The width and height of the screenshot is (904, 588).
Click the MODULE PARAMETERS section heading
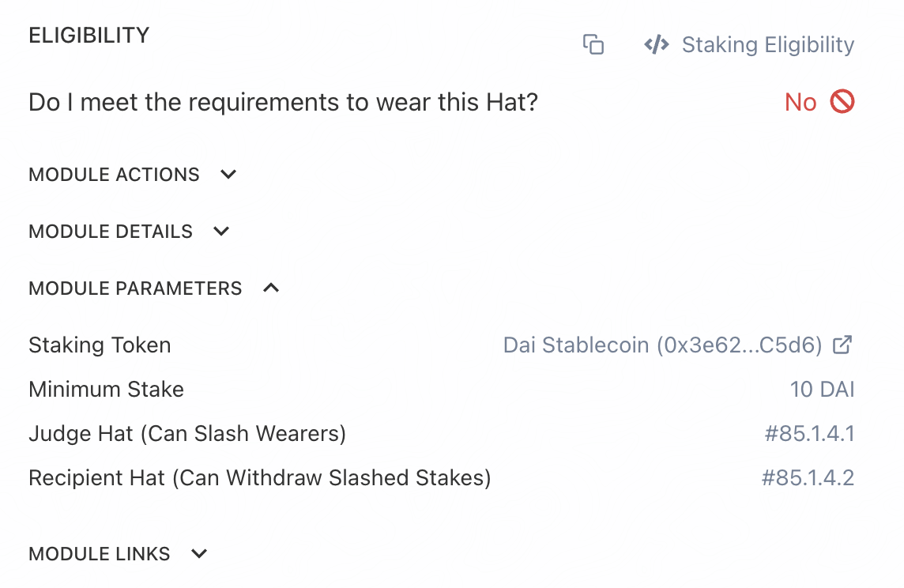pyautogui.click(x=135, y=288)
